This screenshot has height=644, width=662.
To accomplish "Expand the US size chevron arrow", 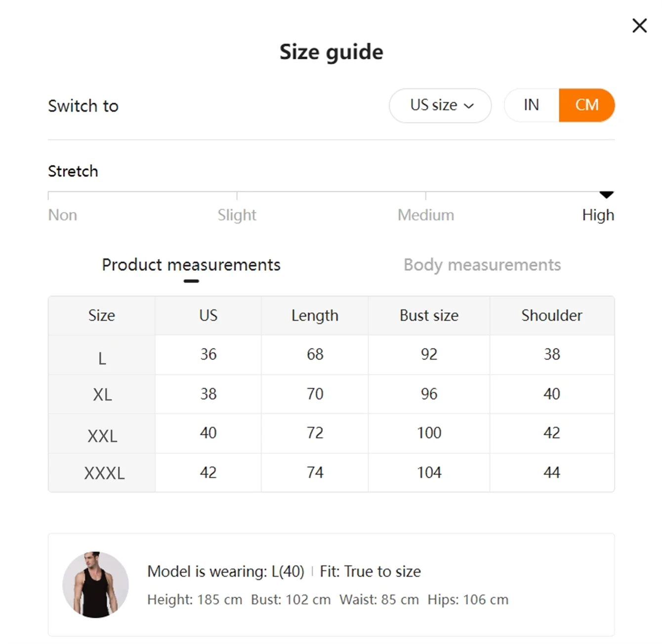I will (x=469, y=106).
